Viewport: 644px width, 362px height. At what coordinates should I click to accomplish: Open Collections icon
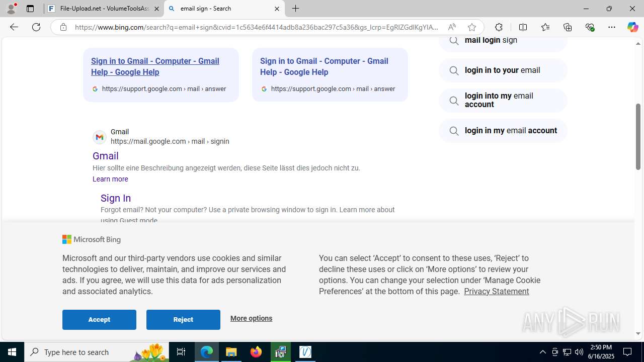[x=568, y=27]
